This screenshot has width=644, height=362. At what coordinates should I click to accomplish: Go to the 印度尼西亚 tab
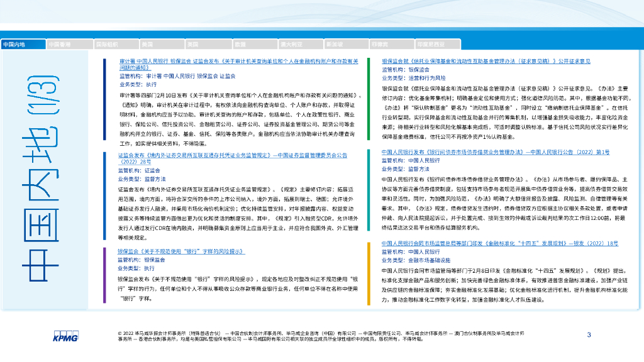click(438, 45)
